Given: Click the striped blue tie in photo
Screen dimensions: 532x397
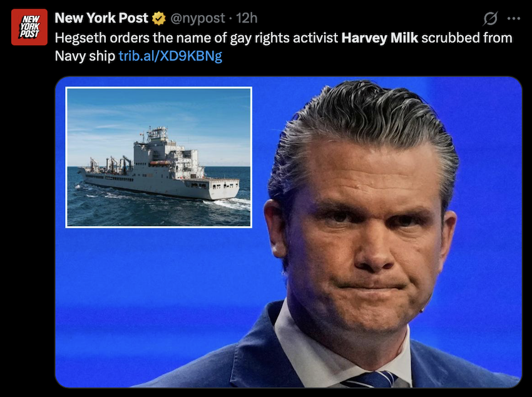Looking at the screenshot, I should [370, 379].
